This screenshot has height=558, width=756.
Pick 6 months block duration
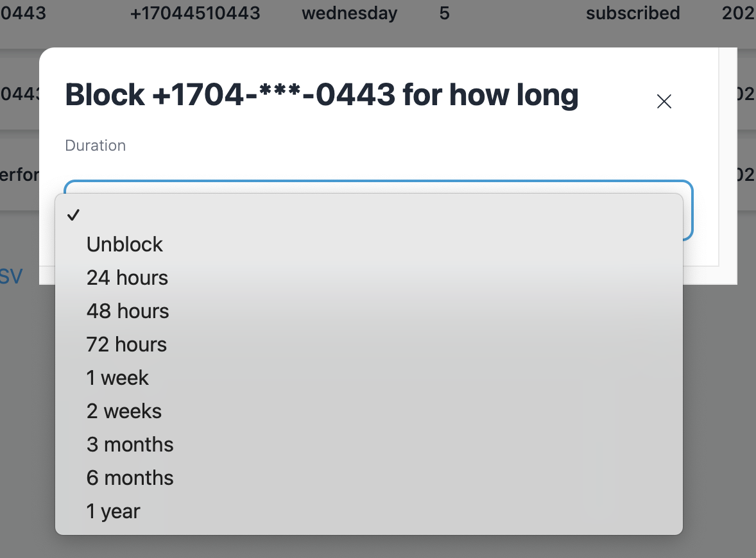click(x=130, y=478)
